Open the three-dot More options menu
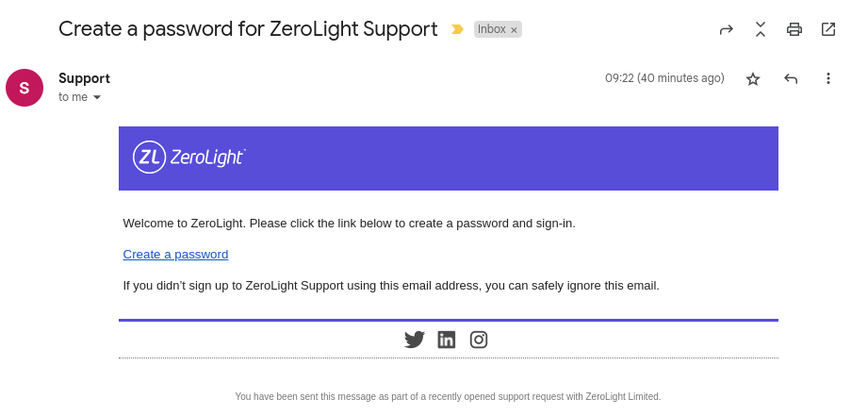This screenshot has height=416, width=868. point(828,78)
